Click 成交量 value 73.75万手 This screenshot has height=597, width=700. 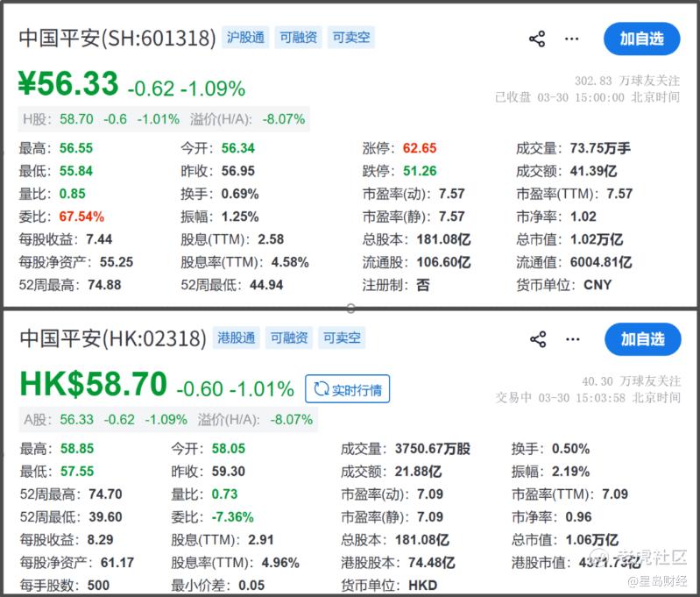[x=600, y=148]
